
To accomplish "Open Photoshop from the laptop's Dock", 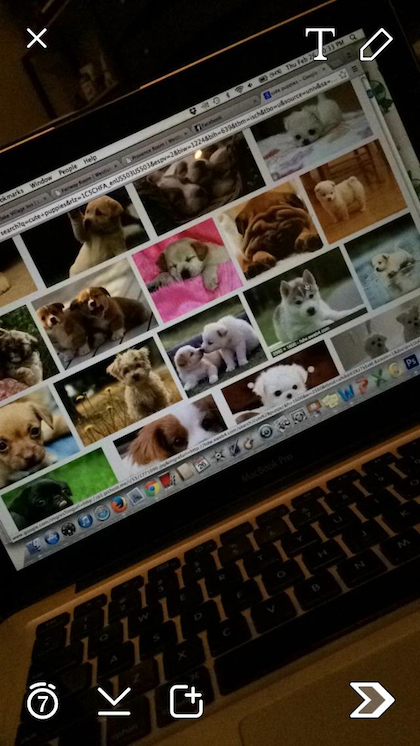I will (x=410, y=362).
